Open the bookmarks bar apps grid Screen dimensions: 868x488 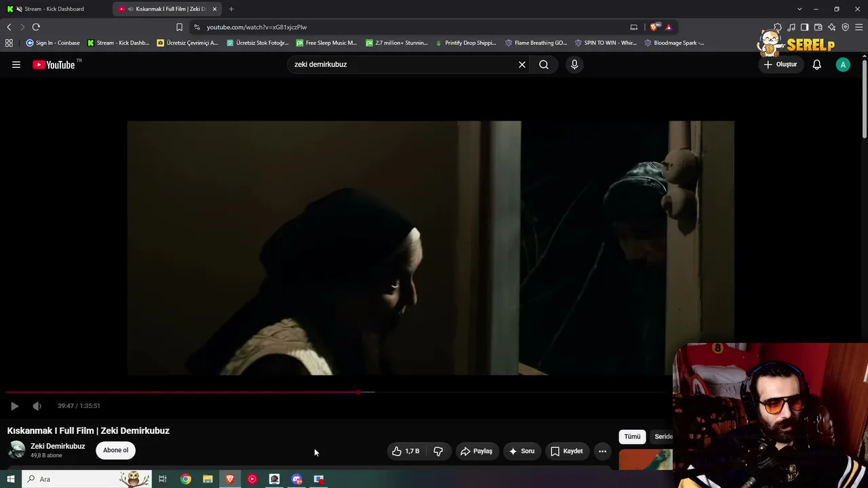pyautogui.click(x=9, y=43)
